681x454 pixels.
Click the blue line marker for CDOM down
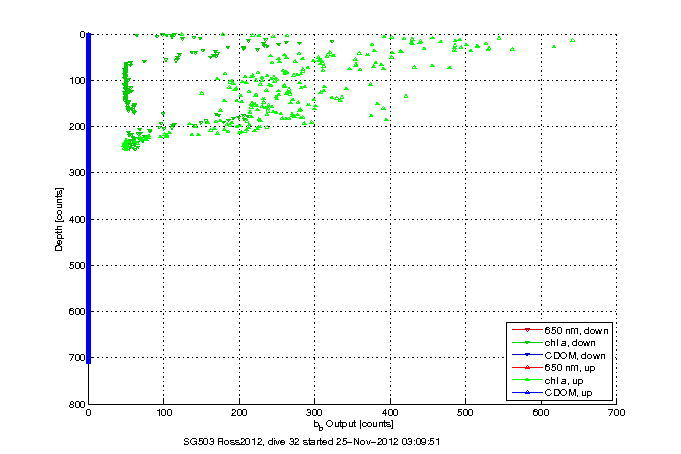click(527, 355)
